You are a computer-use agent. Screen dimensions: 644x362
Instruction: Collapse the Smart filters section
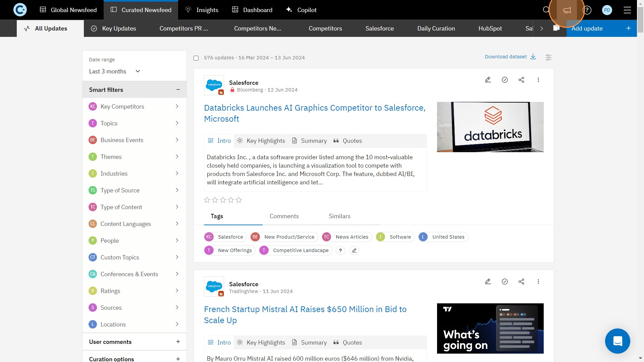tap(177, 89)
